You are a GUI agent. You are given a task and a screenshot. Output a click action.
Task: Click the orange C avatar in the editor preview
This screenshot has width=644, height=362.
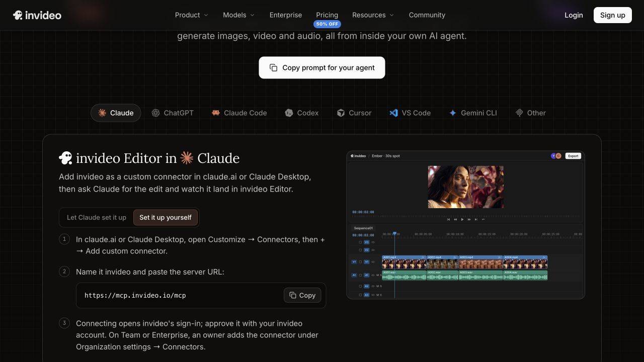[558, 156]
